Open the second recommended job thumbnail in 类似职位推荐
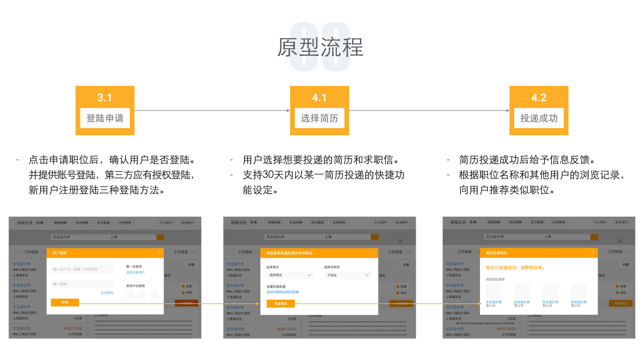Image resolution: width=644 pixels, height=362 pixels. [x=522, y=291]
